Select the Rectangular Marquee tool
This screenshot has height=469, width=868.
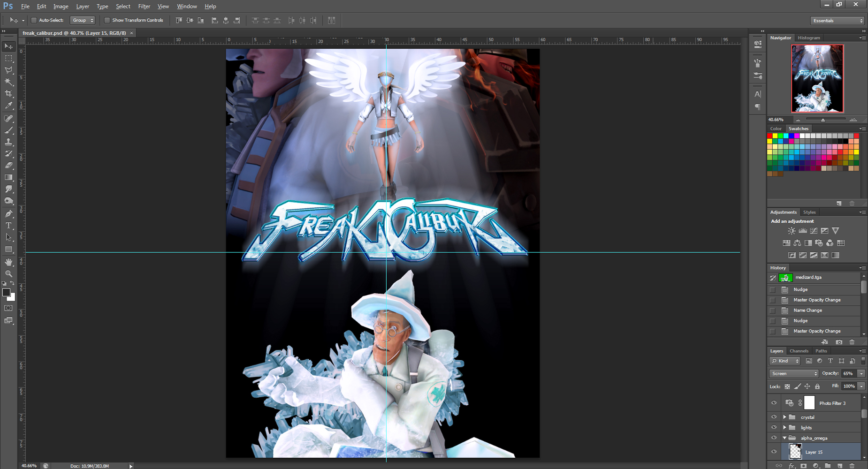point(9,58)
